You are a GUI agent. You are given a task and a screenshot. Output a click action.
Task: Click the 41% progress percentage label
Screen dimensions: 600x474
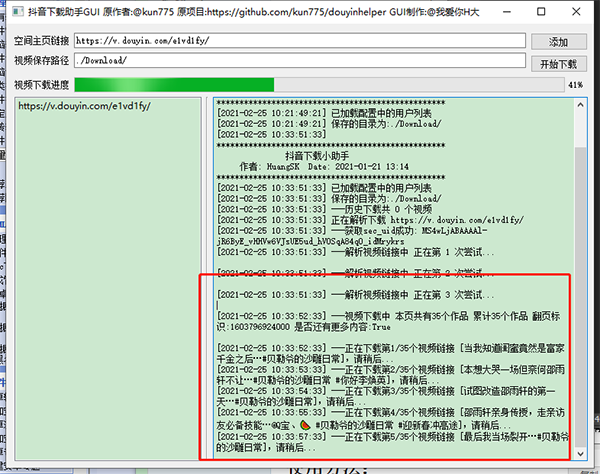576,85
